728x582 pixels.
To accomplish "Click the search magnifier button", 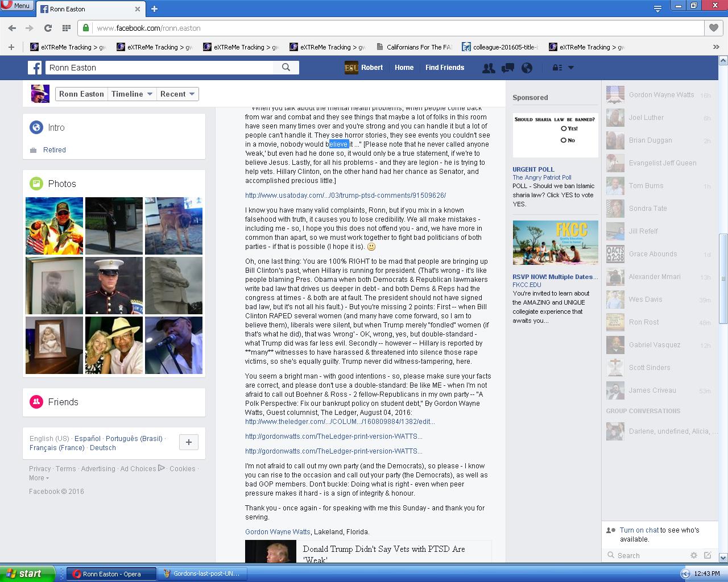I will coord(286,68).
